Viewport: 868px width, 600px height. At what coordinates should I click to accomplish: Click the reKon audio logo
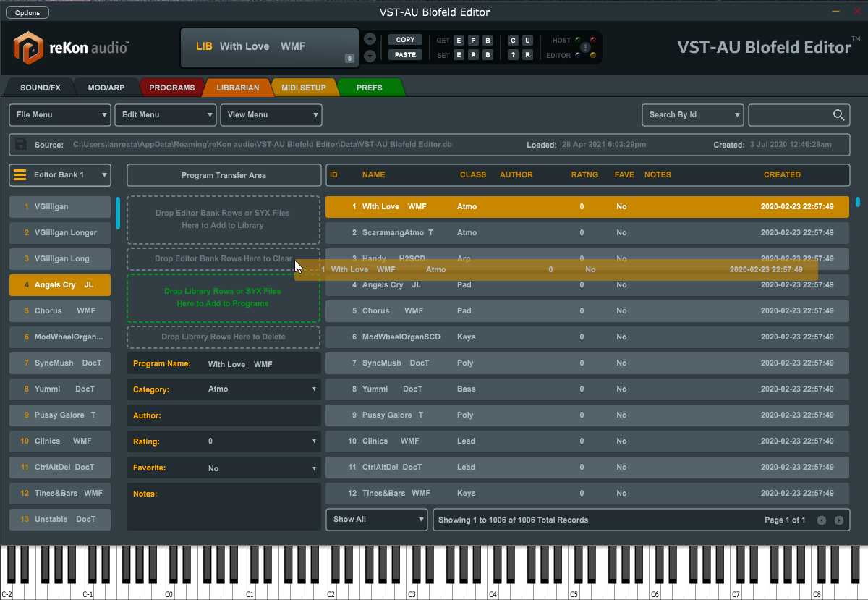pyautogui.click(x=71, y=48)
